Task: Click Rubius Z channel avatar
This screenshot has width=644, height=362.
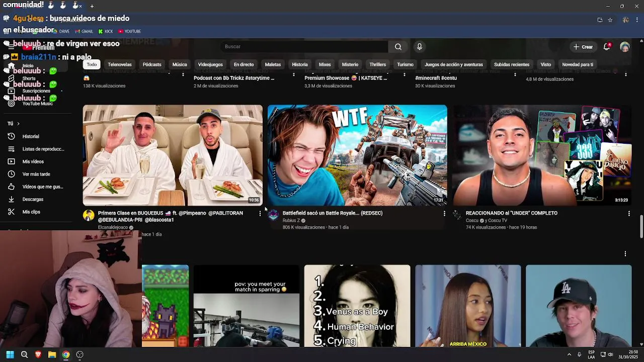Action: [x=273, y=216]
